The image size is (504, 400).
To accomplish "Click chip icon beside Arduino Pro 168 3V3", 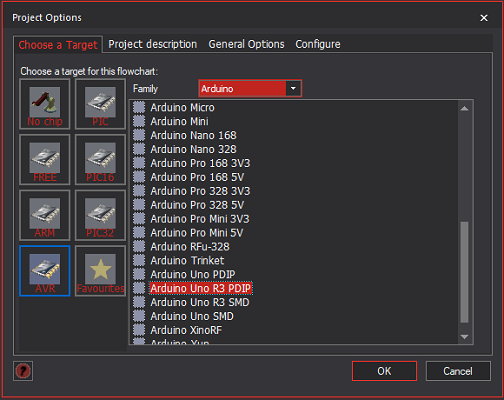I will click(139, 163).
